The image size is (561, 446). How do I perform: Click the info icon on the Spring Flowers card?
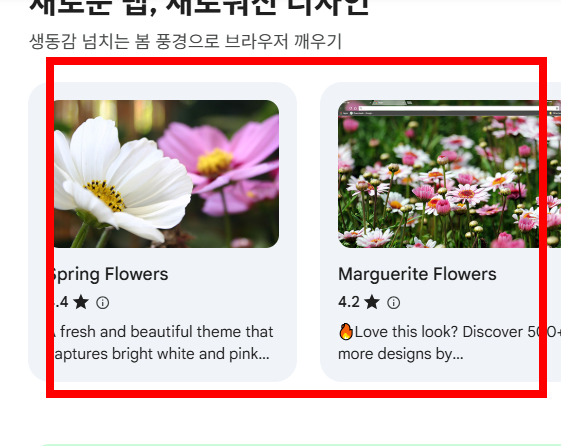coord(103,303)
